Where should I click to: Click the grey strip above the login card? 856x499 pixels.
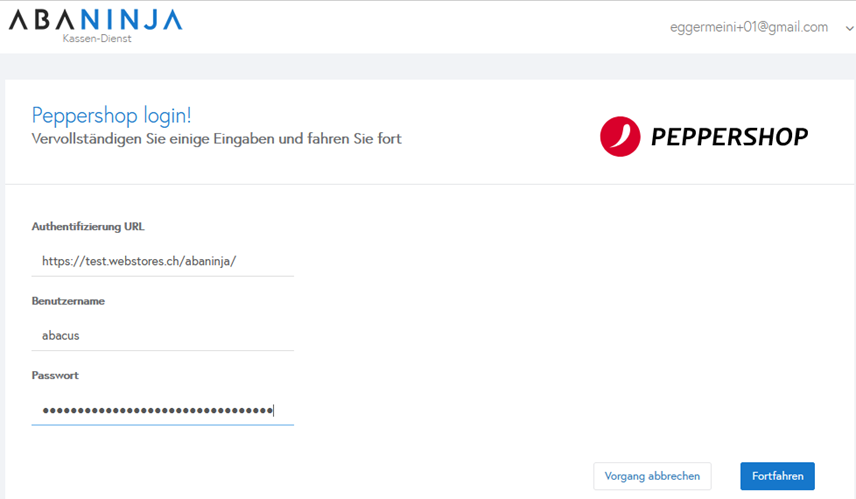[430, 66]
